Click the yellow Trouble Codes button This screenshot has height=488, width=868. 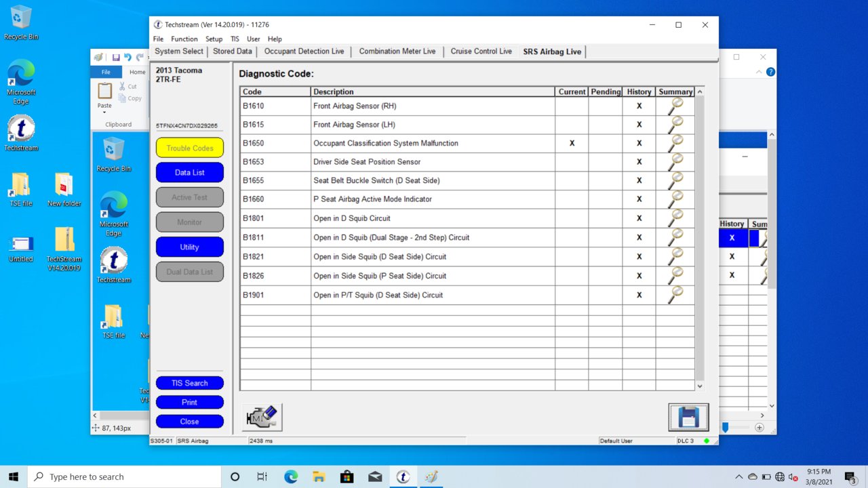point(190,148)
